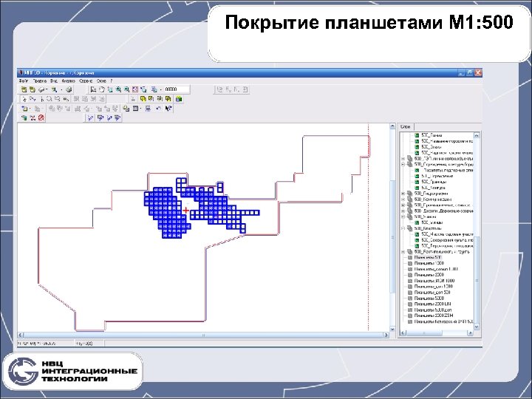
Task: Click the red crossed icon in bottom toolbar row
Action: 33,117
